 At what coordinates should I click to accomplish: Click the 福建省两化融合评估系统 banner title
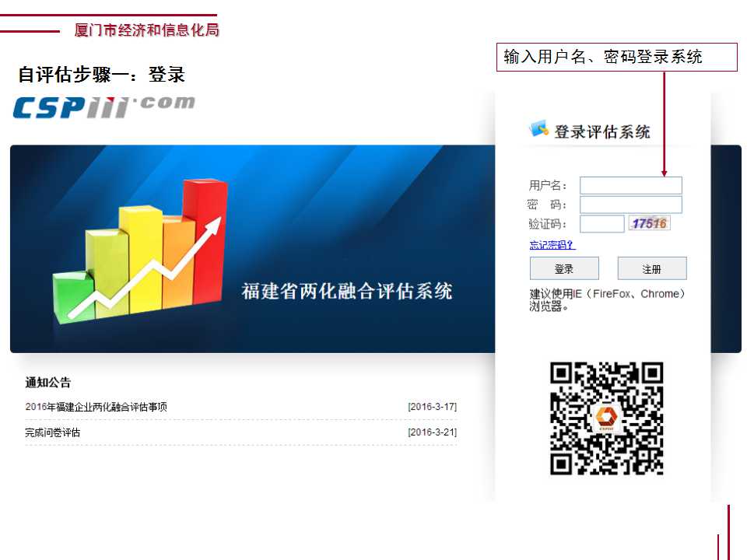(x=346, y=292)
